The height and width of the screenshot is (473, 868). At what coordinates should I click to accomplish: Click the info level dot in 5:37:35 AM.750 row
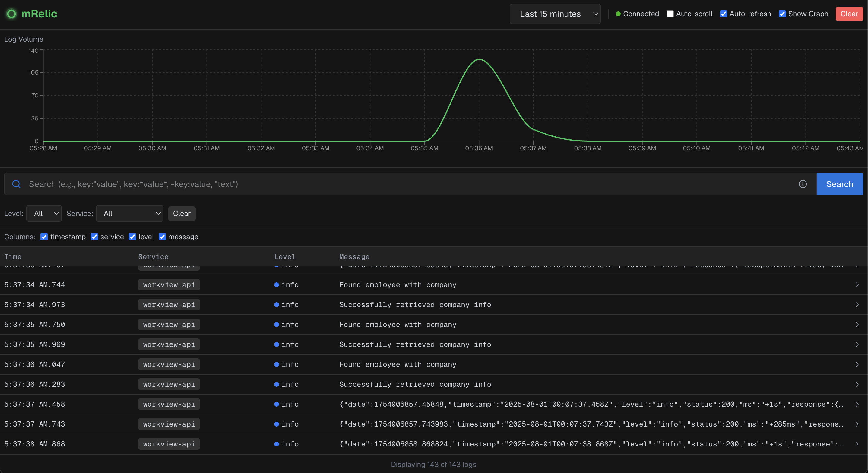[x=276, y=325]
